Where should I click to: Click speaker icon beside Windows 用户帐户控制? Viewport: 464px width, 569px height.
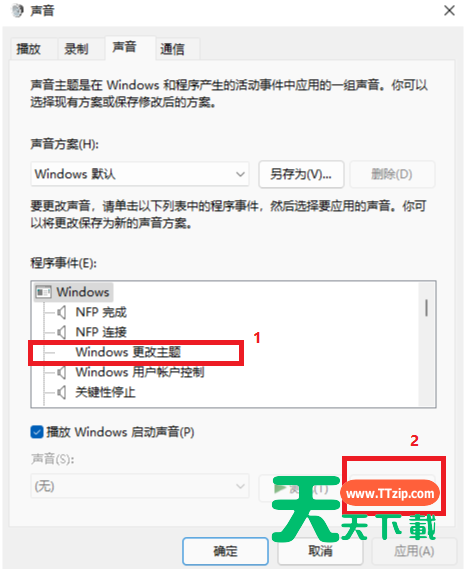[62, 372]
